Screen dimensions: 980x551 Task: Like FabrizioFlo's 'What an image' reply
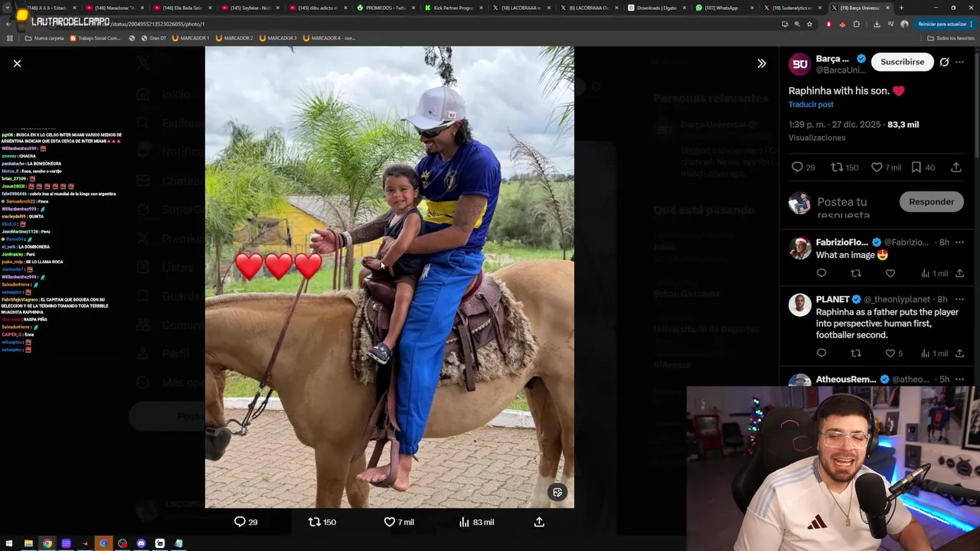coord(890,274)
